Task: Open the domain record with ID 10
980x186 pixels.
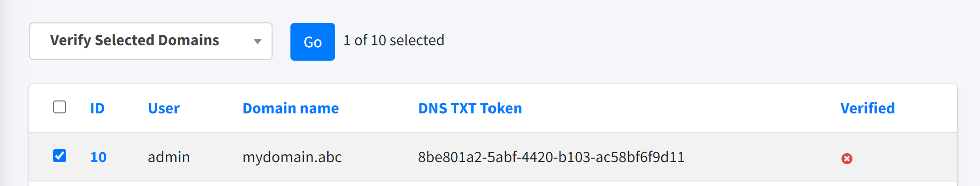Action: (x=98, y=157)
